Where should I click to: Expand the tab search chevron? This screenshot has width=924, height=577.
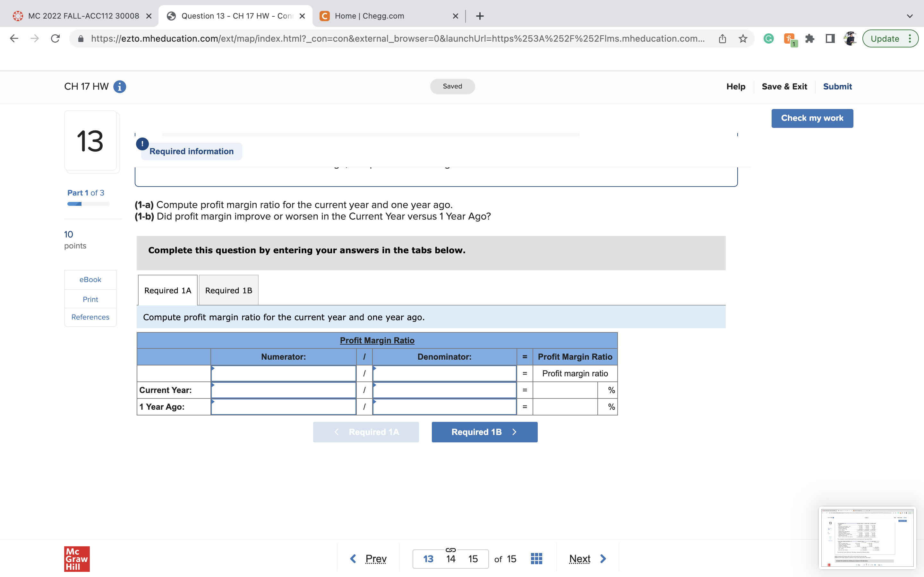click(910, 16)
